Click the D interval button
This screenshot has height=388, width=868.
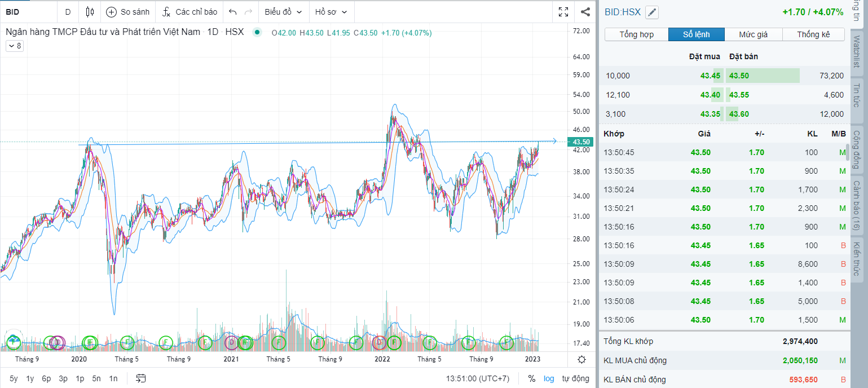pyautogui.click(x=68, y=12)
